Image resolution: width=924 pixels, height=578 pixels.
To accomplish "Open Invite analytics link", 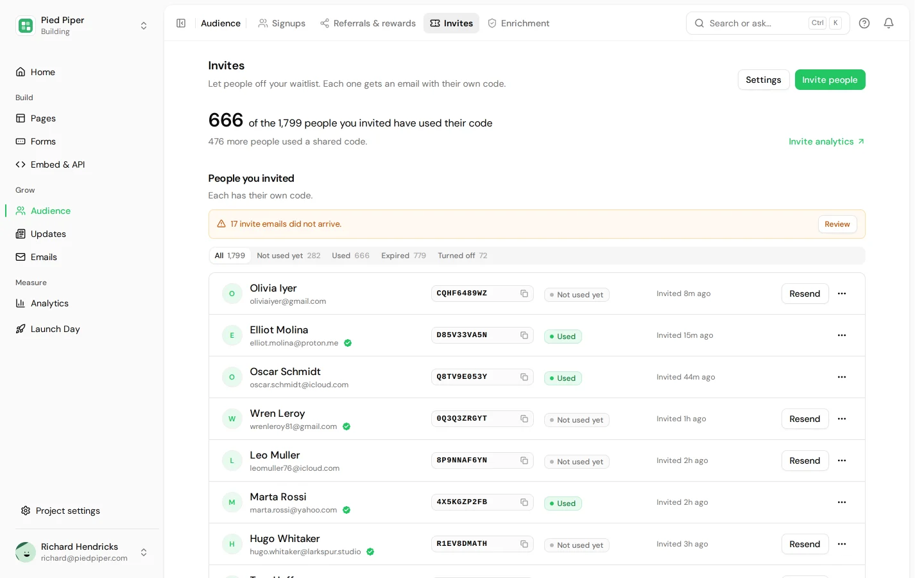I will pos(826,141).
